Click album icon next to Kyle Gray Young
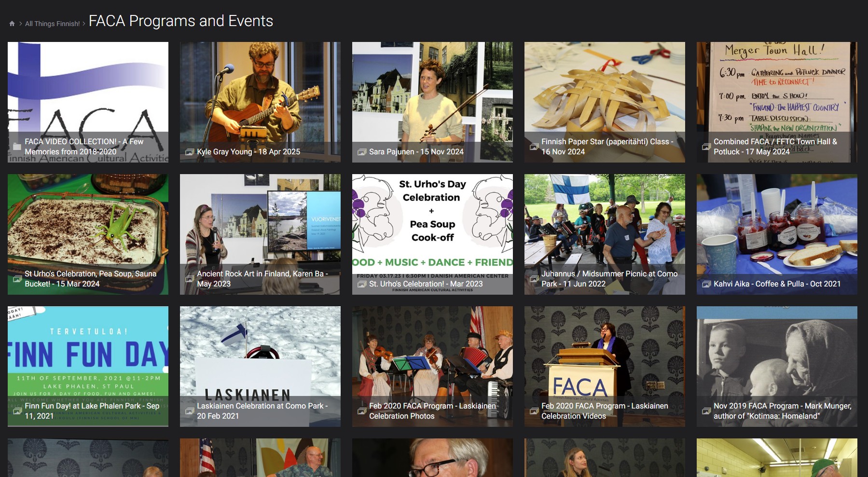 pyautogui.click(x=190, y=152)
